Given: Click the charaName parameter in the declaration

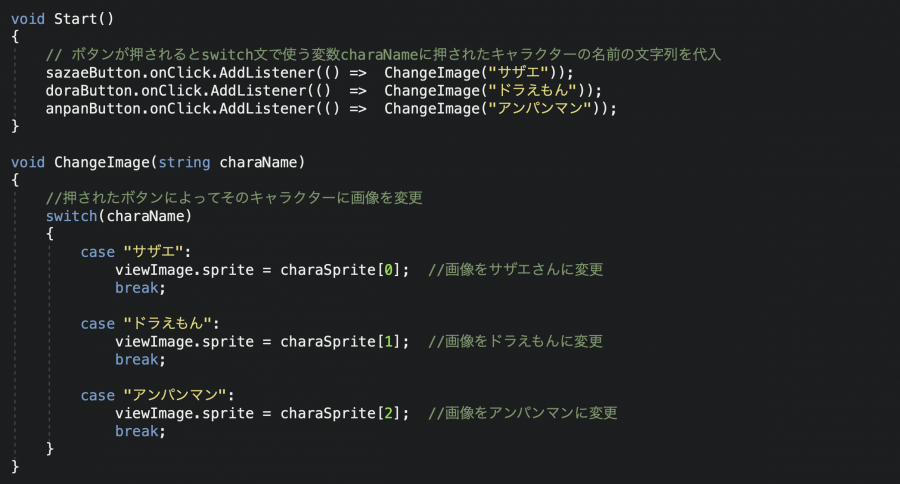Looking at the screenshot, I should tap(258, 162).
